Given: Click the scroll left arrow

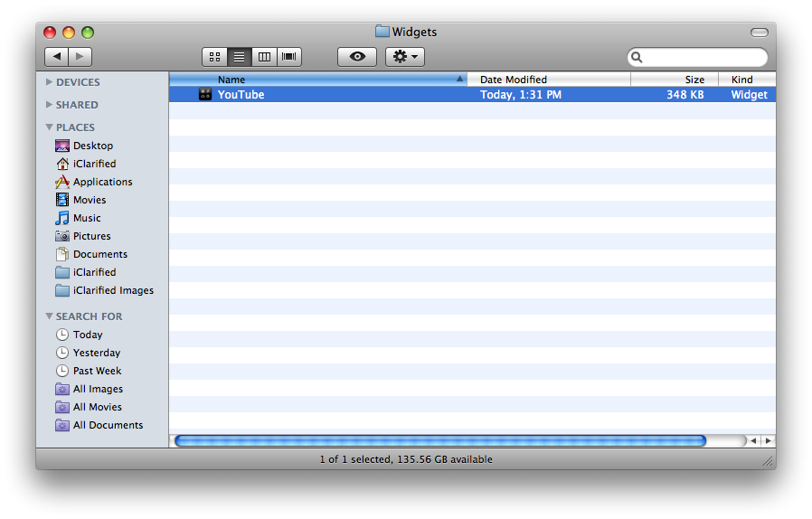Looking at the screenshot, I should coord(753,440).
